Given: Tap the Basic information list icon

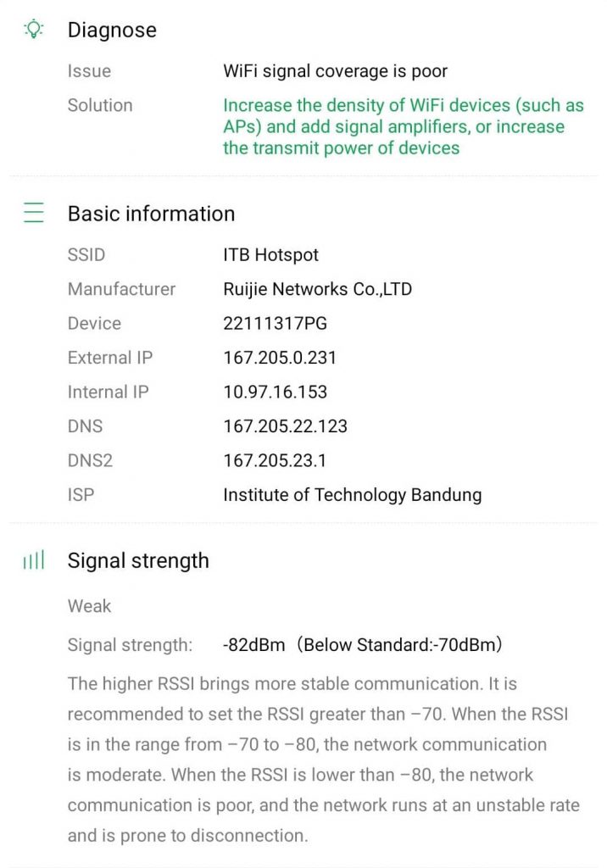Looking at the screenshot, I should [33, 213].
